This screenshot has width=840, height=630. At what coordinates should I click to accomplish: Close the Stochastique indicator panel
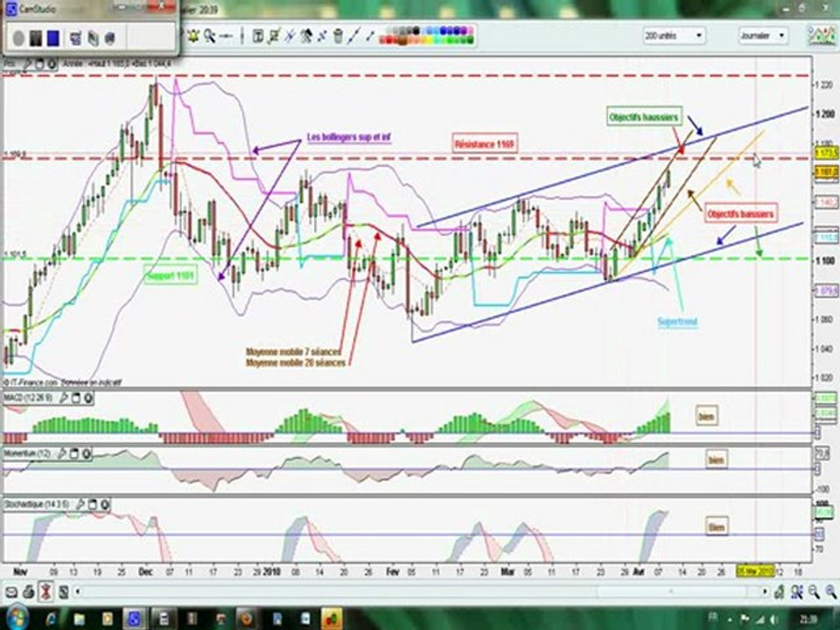(104, 504)
